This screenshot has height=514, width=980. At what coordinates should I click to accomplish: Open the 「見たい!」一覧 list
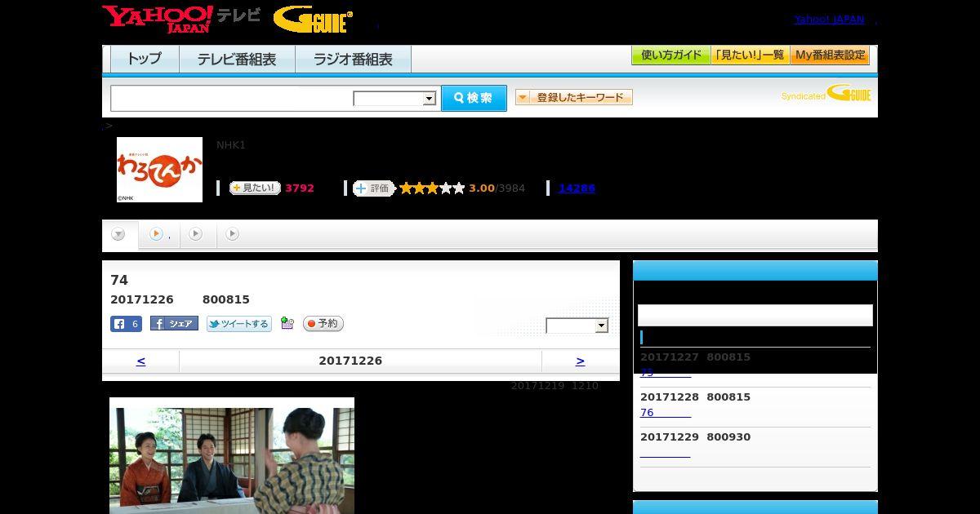(x=751, y=55)
